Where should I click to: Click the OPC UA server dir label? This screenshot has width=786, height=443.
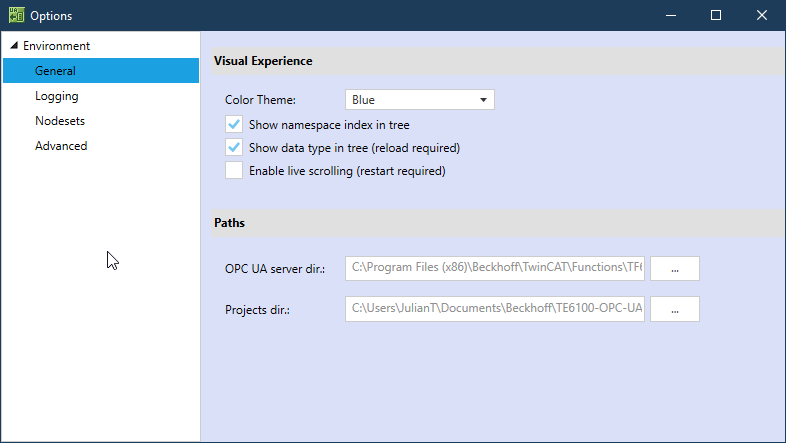275,269
